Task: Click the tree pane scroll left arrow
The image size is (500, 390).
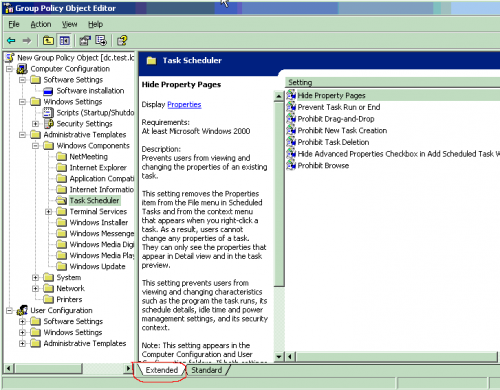Action: [x=9, y=368]
